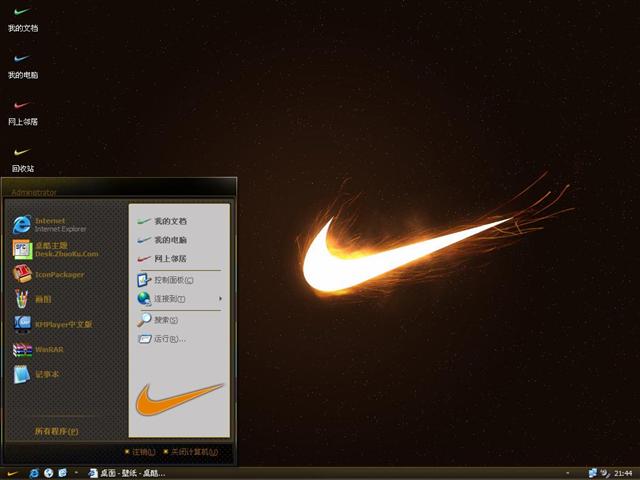Screen dimensions: 640x480
Task: Click the volume speaker icon in system tray
Action: (605, 473)
